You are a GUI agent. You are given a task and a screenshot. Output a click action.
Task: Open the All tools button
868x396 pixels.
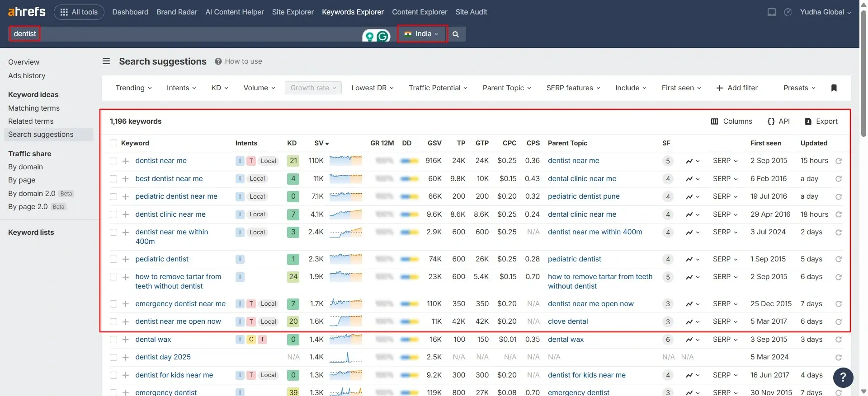click(79, 12)
